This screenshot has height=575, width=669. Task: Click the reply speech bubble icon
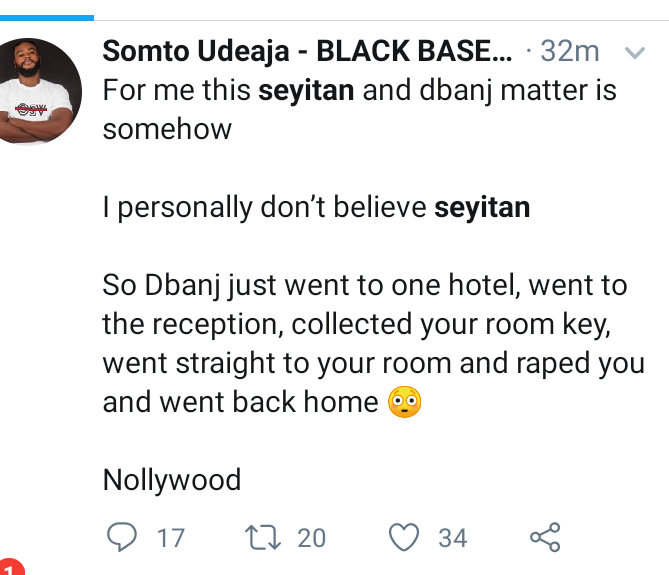(121, 537)
